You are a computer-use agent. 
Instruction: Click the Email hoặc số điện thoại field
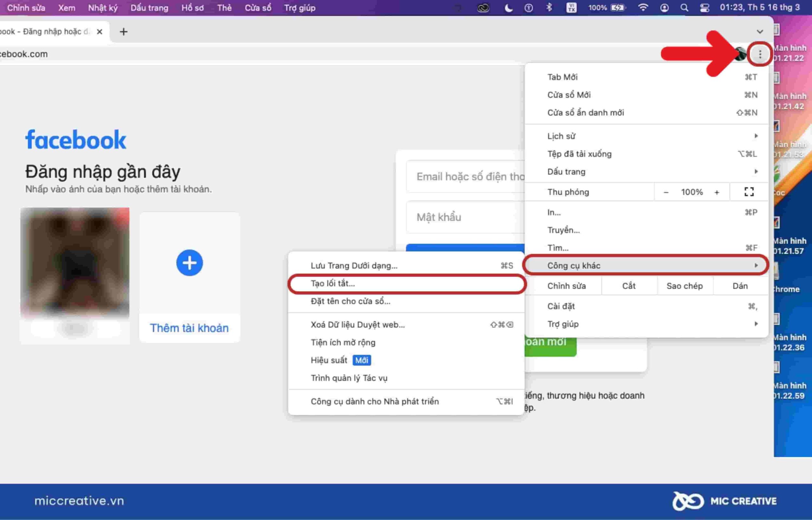pyautogui.click(x=466, y=177)
